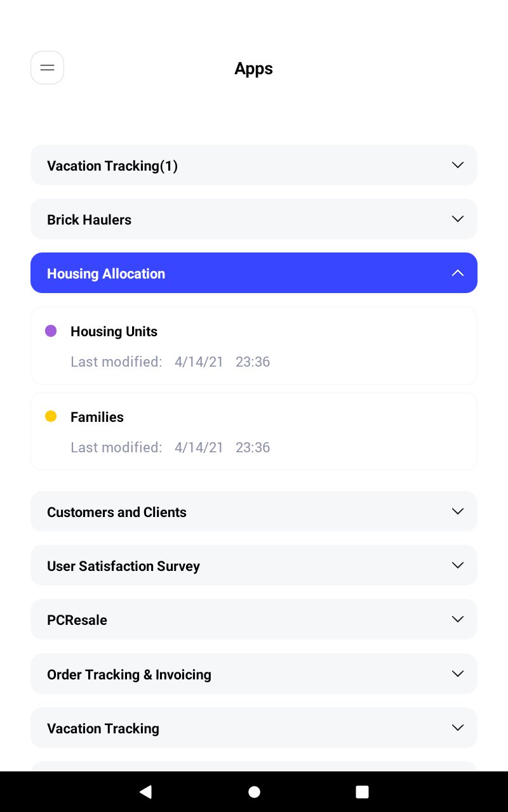This screenshot has width=508, height=812.
Task: Open the hamburger menu button
Action: [47, 68]
